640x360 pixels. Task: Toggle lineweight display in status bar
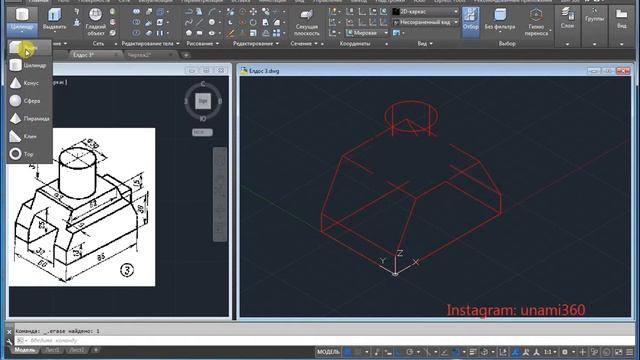click(472, 352)
